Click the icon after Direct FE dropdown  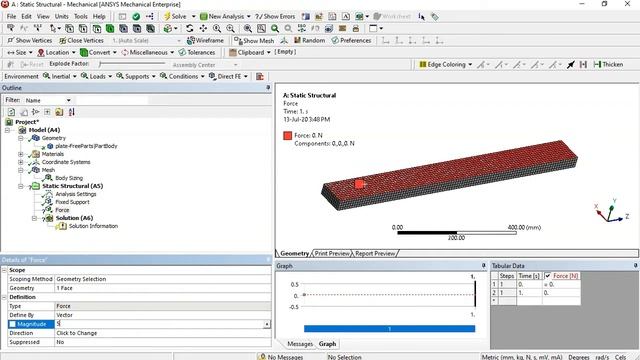point(260,76)
